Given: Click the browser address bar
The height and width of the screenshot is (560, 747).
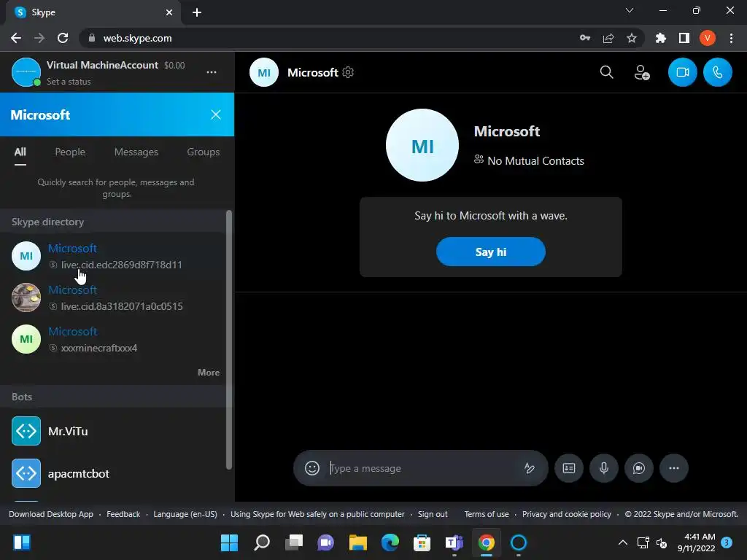Looking at the screenshot, I should [x=329, y=38].
